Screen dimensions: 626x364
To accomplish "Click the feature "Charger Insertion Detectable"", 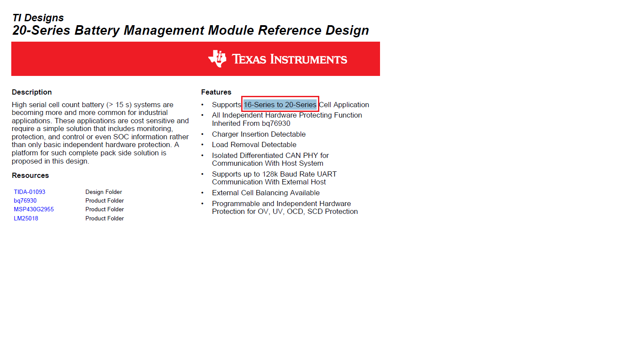I will click(259, 134).
